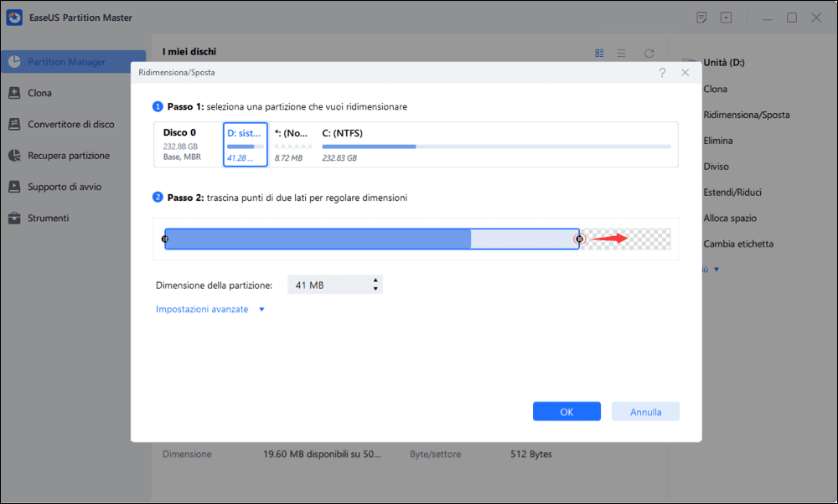The height and width of the screenshot is (504, 838).
Task: Expand more actions arrow under Cambia etichetta
Action: pos(716,270)
